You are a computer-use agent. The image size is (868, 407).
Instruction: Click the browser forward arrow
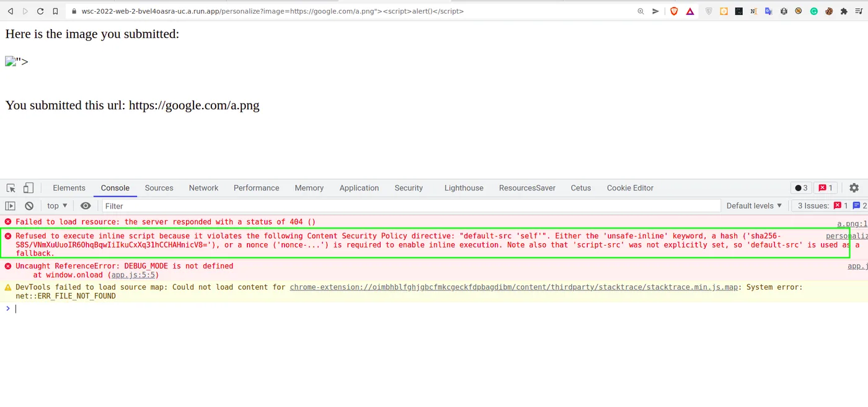tap(25, 11)
